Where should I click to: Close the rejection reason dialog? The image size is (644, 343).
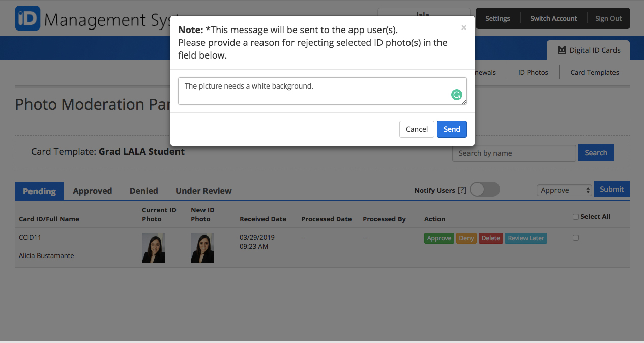[464, 28]
